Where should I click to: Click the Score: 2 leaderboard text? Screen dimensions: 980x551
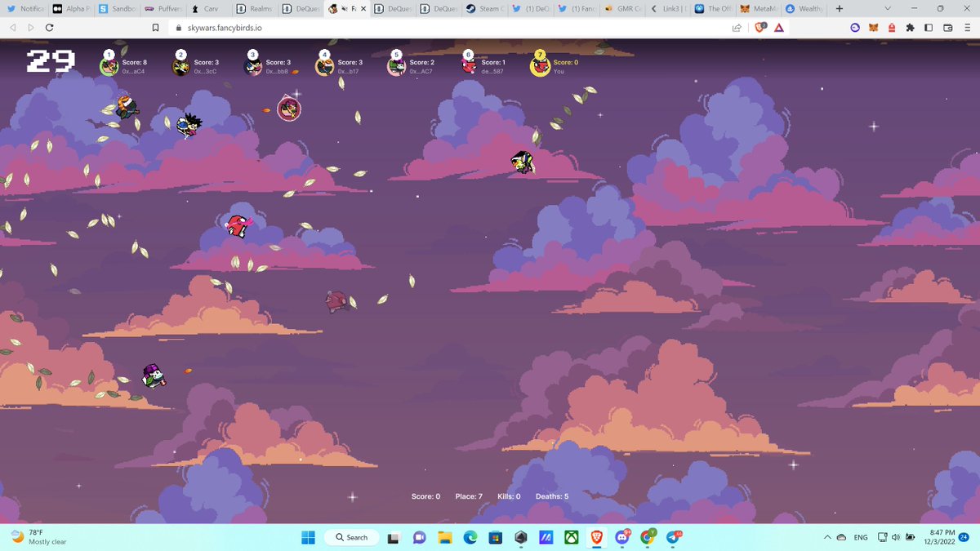point(422,62)
